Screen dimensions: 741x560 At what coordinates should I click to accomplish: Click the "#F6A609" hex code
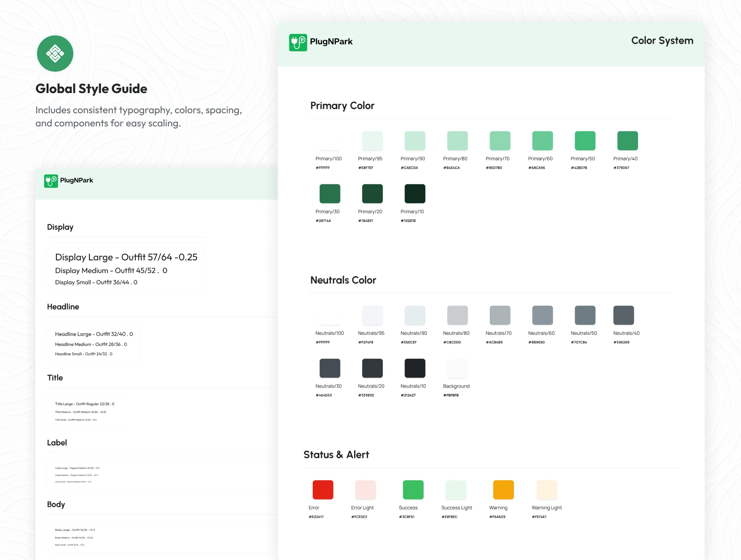point(497,517)
